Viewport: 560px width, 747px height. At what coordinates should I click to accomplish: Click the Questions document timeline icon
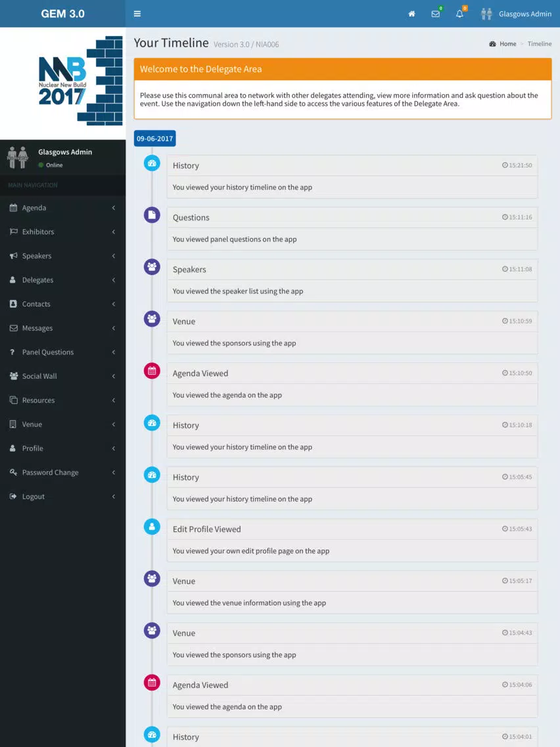152,215
